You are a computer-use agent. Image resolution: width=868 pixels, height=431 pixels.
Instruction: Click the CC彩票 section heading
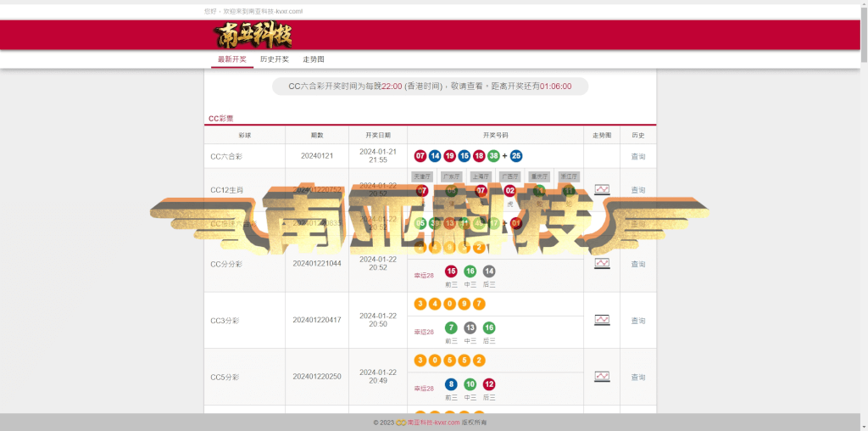(221, 119)
